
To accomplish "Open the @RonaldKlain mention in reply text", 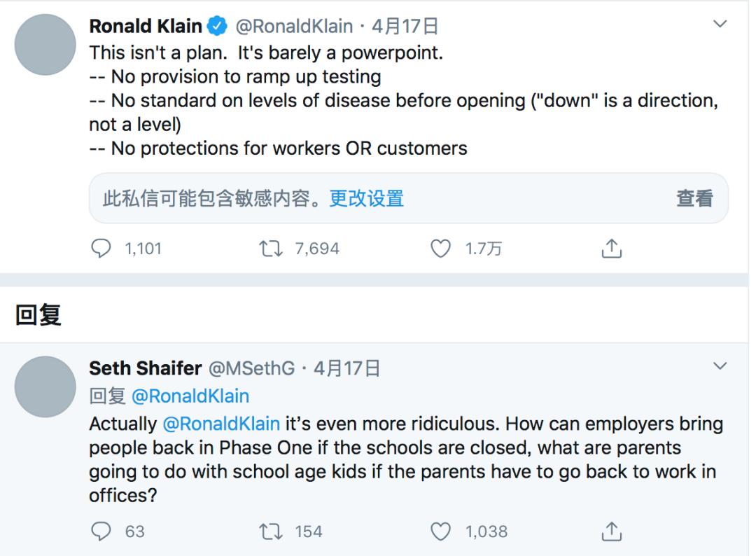I will coord(221,424).
